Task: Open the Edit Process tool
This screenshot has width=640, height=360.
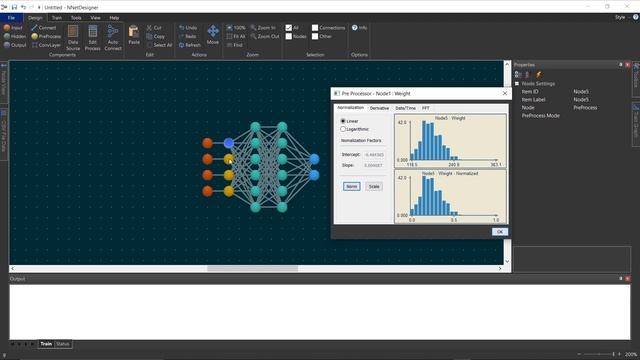Action: pos(93,38)
